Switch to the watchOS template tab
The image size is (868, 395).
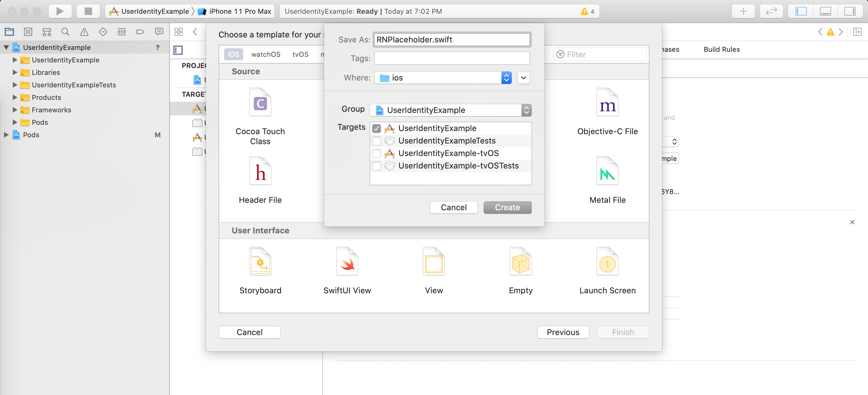[265, 54]
